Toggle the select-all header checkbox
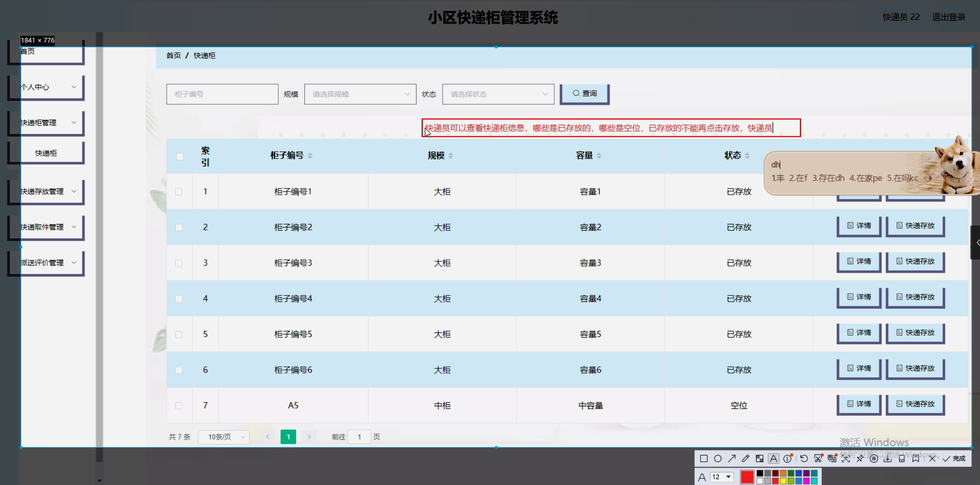Viewport: 980px width, 485px height. [179, 156]
